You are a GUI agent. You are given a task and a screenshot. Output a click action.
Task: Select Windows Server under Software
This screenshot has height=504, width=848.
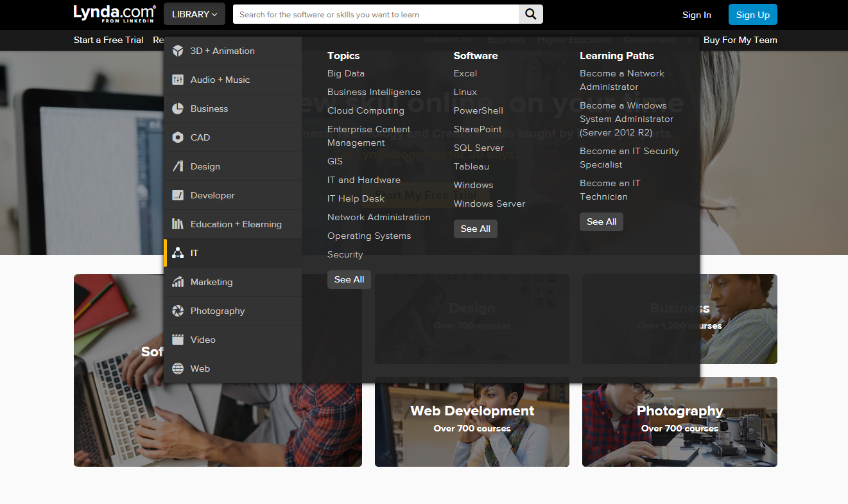pyautogui.click(x=490, y=204)
